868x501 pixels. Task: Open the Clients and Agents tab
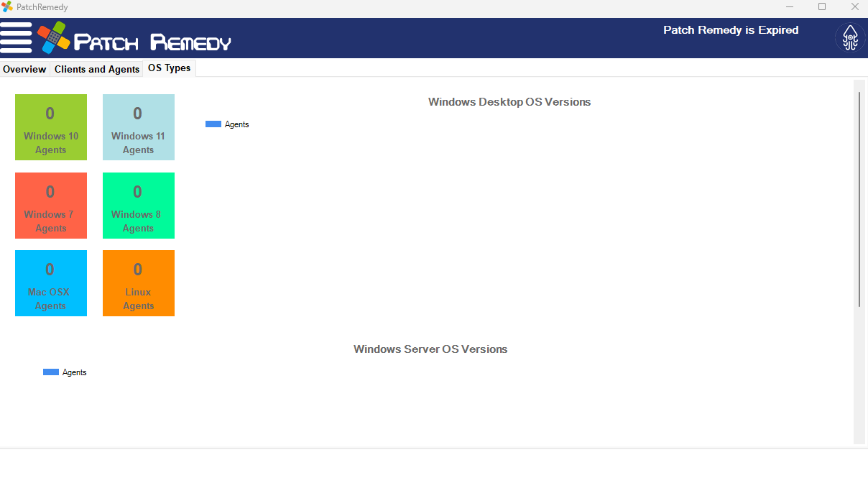(97, 69)
